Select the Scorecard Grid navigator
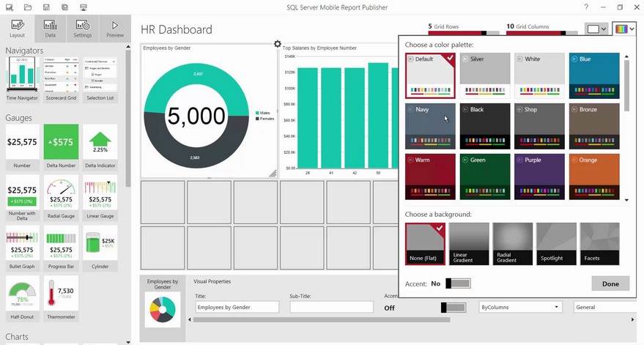 click(61, 80)
